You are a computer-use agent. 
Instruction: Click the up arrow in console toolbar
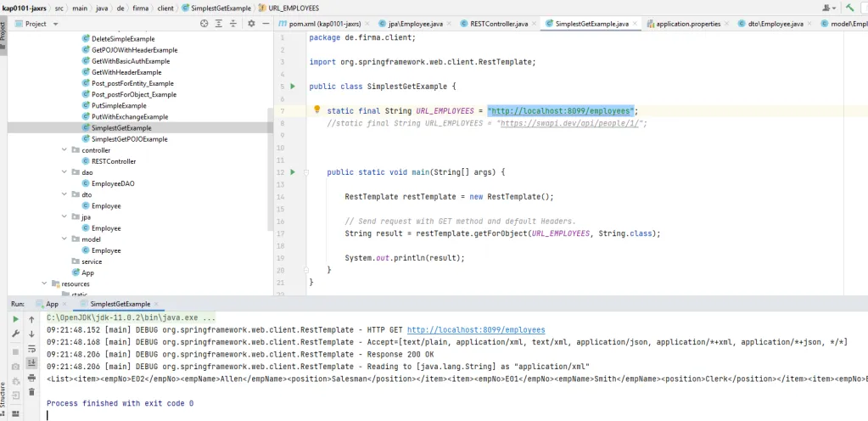pyautogui.click(x=31, y=319)
